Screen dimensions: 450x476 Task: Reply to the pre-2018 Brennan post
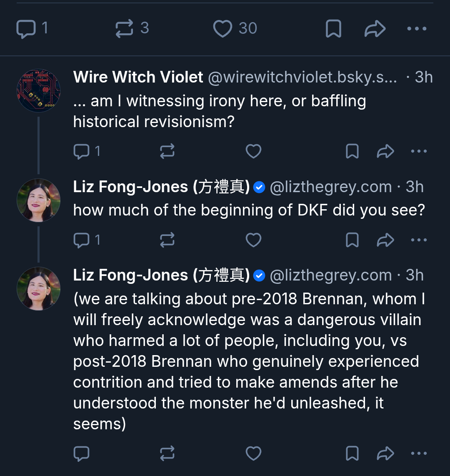tap(81, 453)
